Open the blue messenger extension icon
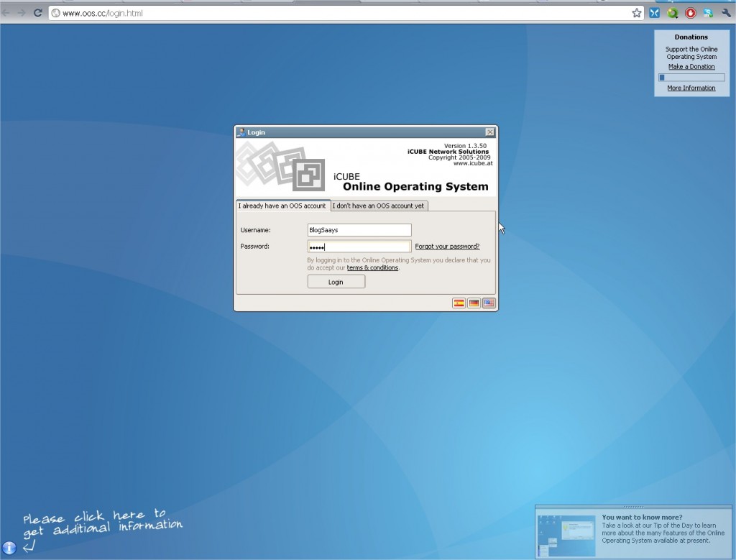The height and width of the screenshot is (560, 736). 708,13
